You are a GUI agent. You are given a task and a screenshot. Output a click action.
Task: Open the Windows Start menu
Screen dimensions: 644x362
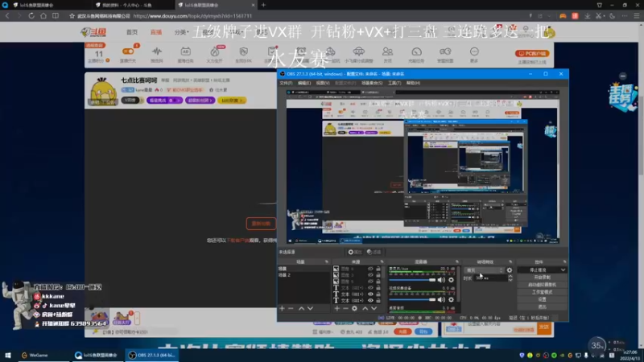point(7,355)
